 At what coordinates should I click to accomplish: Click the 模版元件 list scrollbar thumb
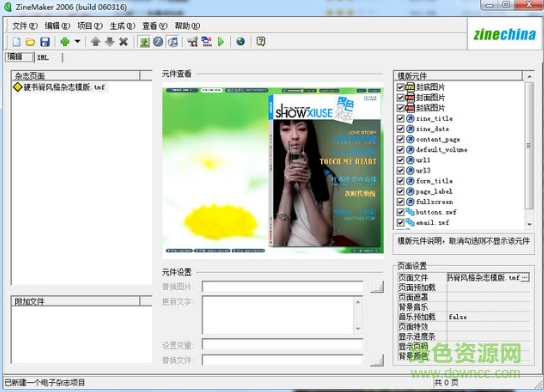tap(529, 146)
